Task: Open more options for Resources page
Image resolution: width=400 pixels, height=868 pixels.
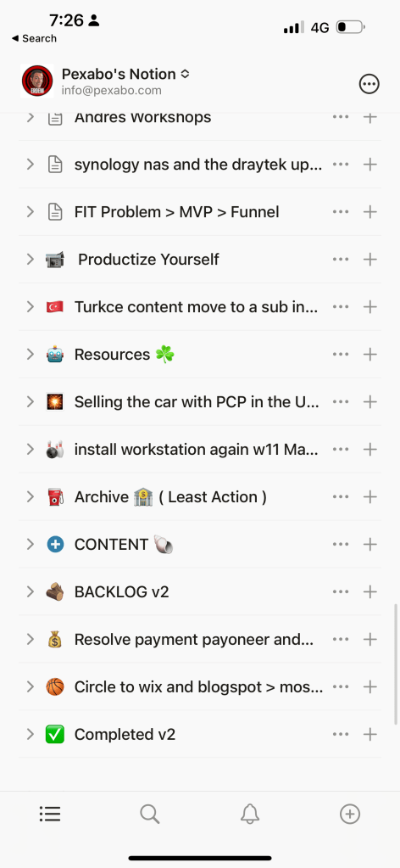Action: 341,355
